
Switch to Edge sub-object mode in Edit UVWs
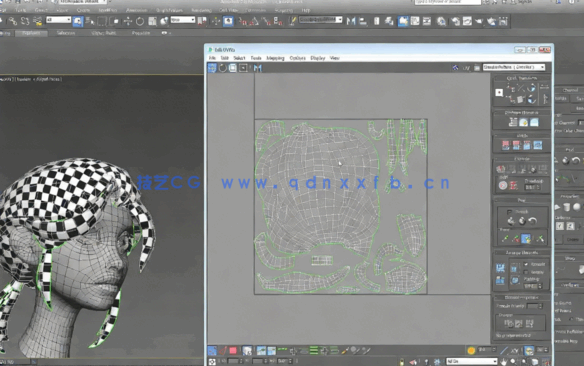tap(223, 350)
